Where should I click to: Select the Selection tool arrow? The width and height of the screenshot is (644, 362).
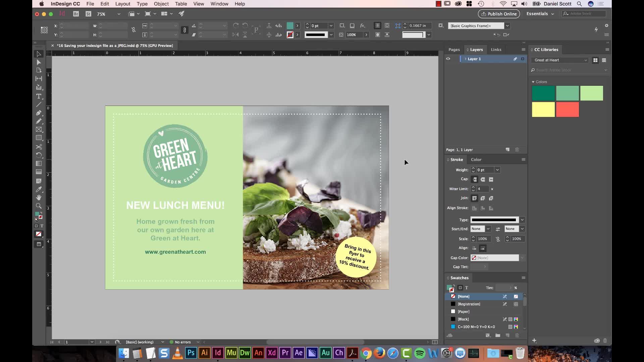pos(39,54)
